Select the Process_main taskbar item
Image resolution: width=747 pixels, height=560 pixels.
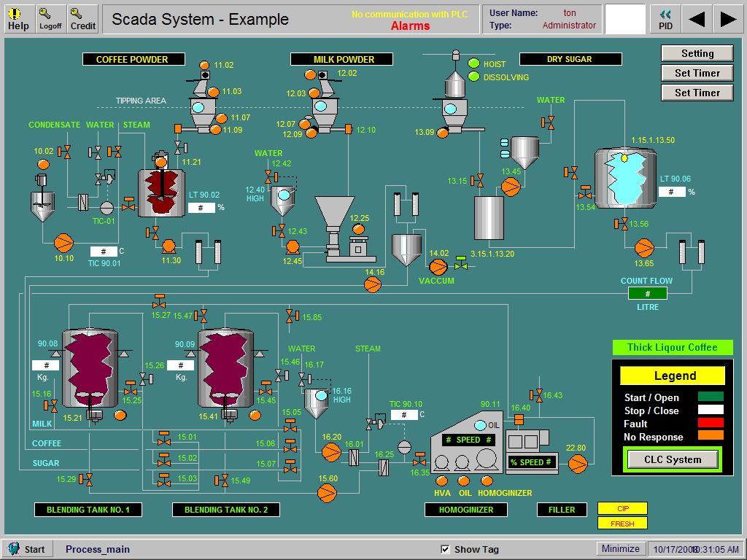pyautogui.click(x=97, y=548)
